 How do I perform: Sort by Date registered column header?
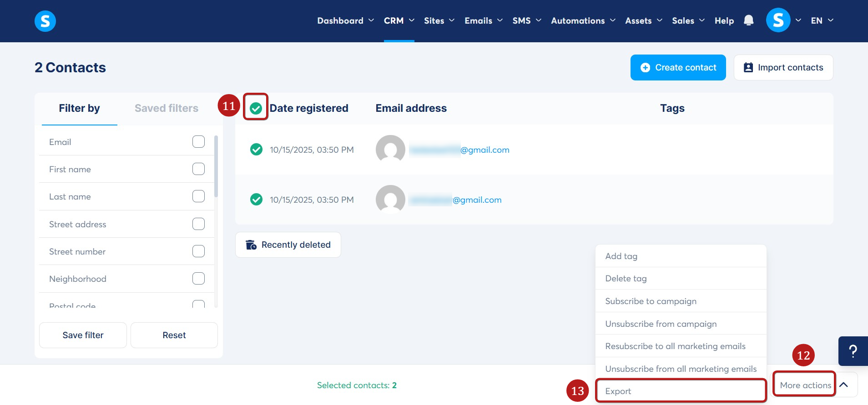click(309, 108)
